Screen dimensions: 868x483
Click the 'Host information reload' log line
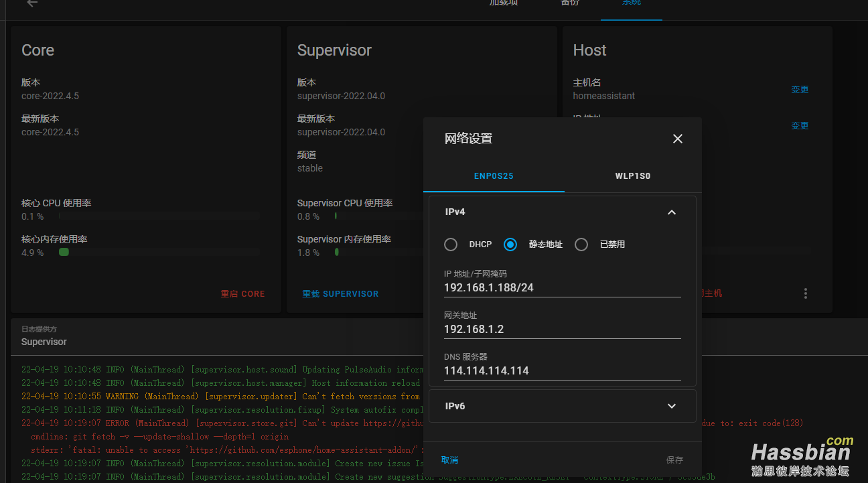[x=221, y=383]
